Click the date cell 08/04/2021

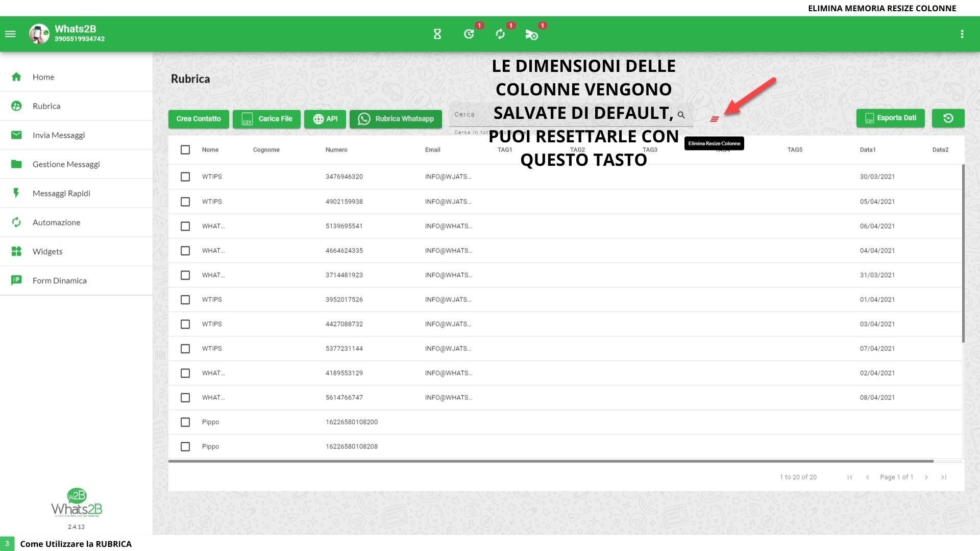click(877, 397)
